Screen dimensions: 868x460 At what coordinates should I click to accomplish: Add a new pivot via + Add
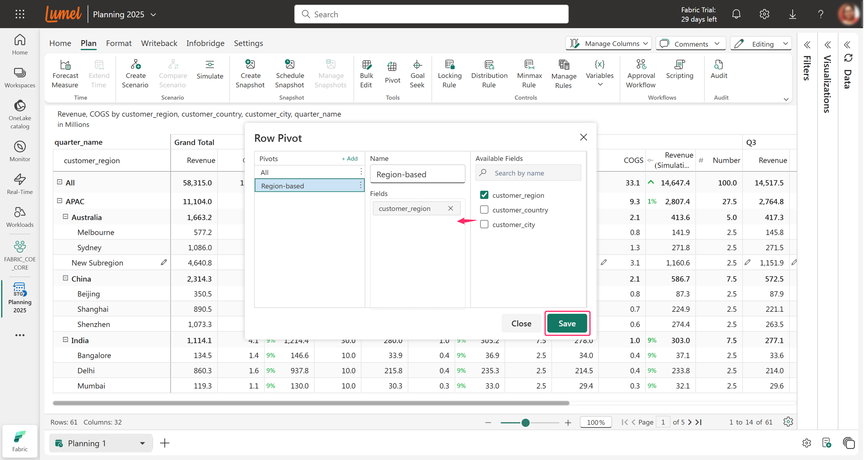click(x=349, y=159)
